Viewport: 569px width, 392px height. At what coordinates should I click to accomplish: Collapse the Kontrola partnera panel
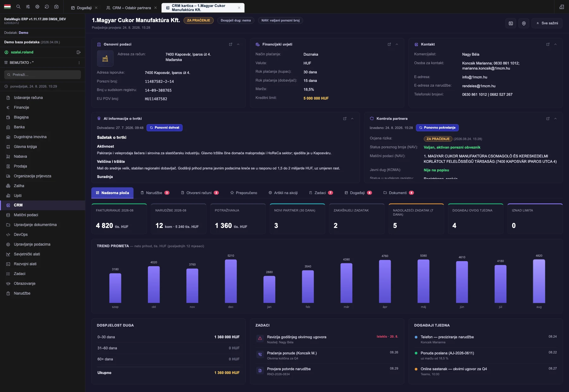pos(555,119)
